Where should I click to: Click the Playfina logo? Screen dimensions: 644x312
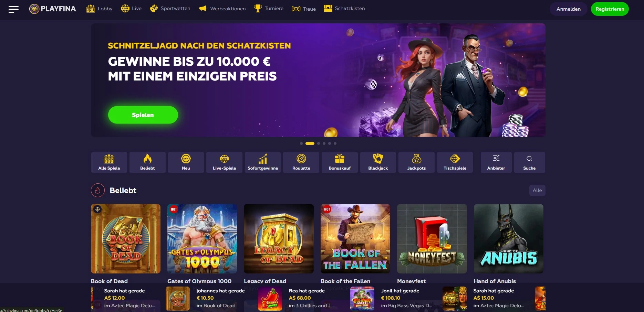(x=53, y=9)
